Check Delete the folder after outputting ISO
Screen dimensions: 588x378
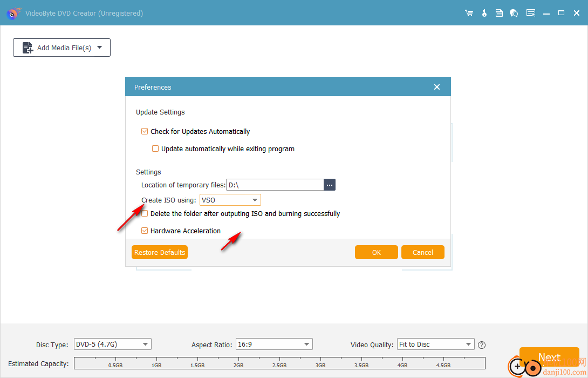[145, 214]
